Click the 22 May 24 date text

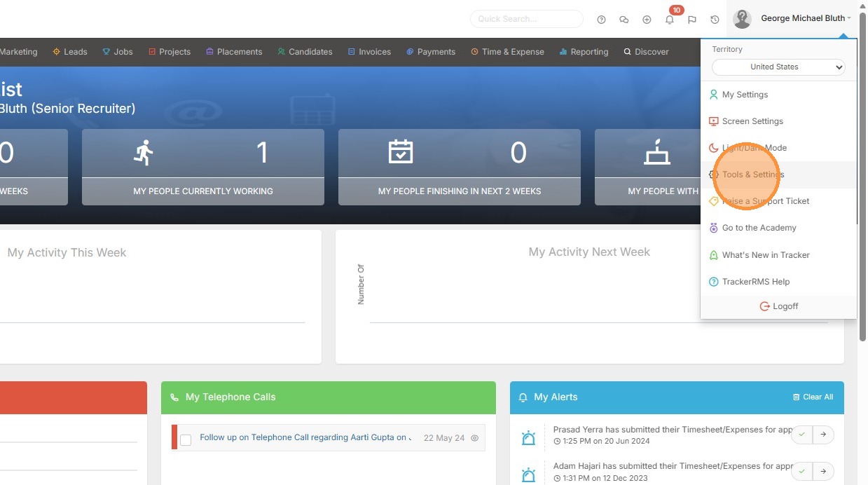(444, 438)
